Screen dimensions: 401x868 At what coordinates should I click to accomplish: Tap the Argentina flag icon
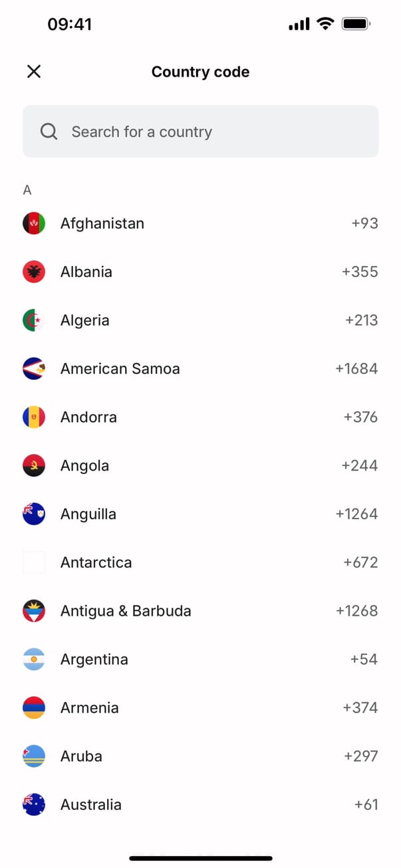34,660
